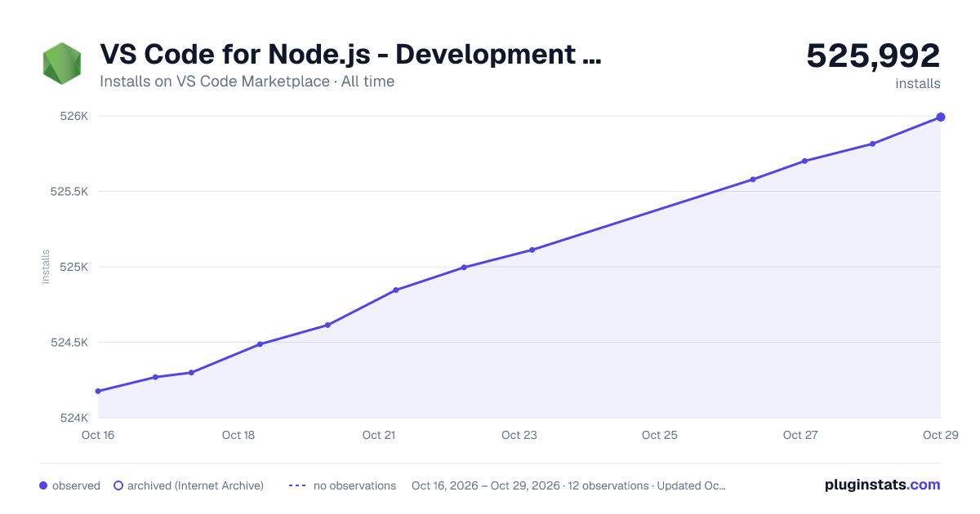Click the vertical 'installs' y-axis title
980x514 pixels.
[x=46, y=267]
